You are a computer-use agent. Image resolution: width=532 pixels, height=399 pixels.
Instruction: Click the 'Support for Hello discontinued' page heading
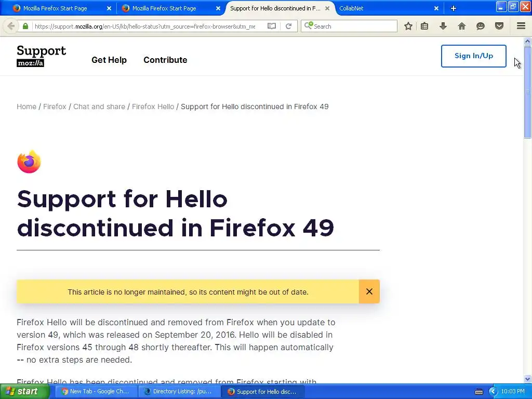point(176,213)
